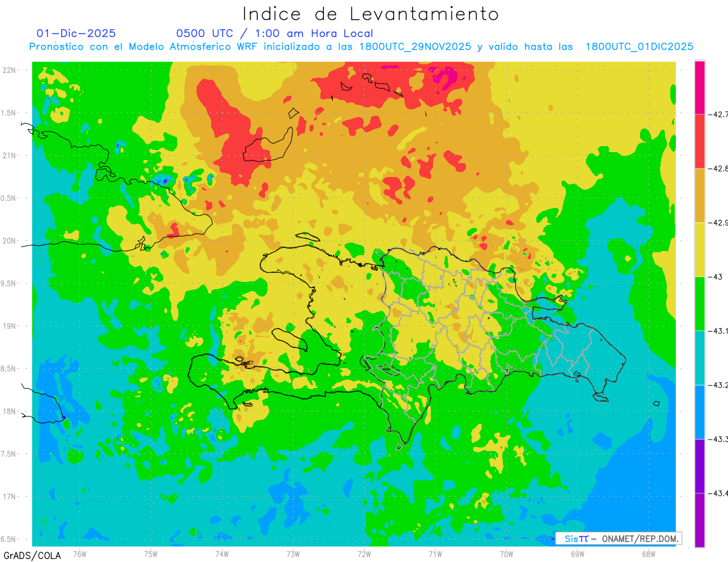Click the '68W' longitude label
The image size is (728, 562).
pyautogui.click(x=649, y=554)
